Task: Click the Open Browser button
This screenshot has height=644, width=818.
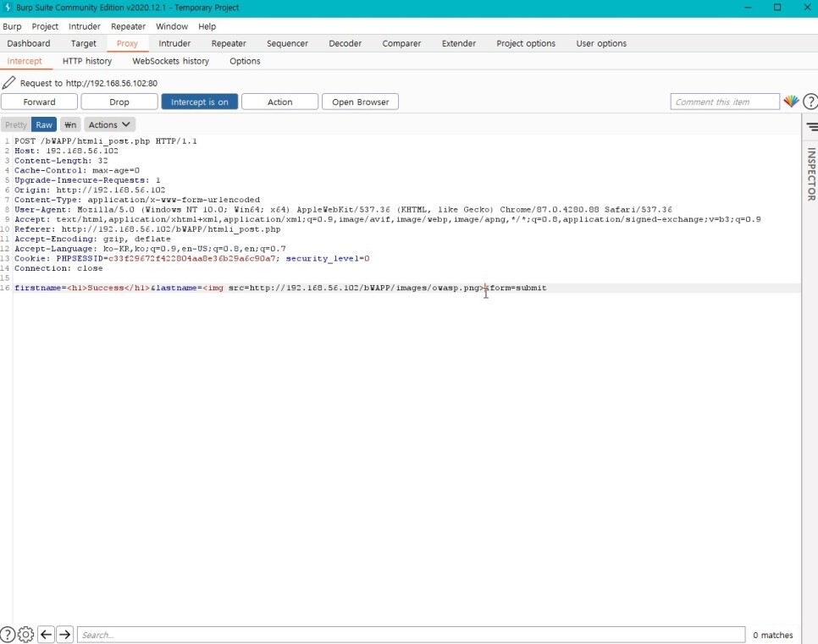Action: pos(361,102)
